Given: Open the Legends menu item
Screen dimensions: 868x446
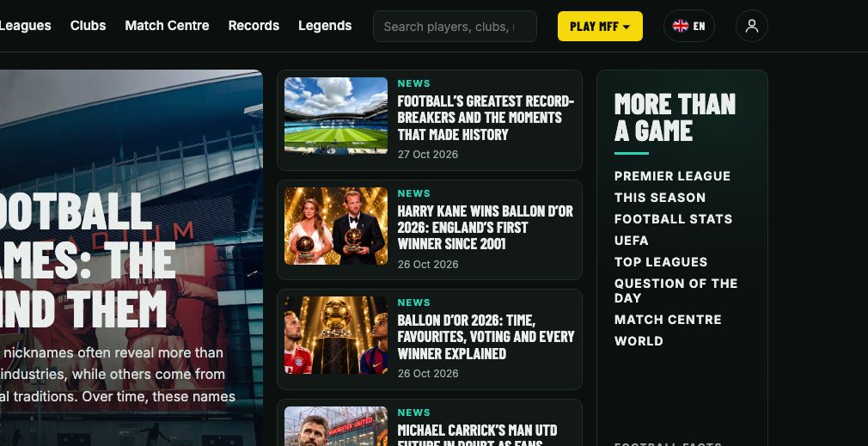Looking at the screenshot, I should pos(325,26).
